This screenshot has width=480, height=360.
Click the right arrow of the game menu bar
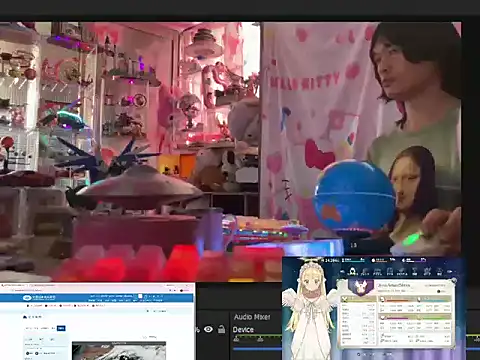(450, 272)
